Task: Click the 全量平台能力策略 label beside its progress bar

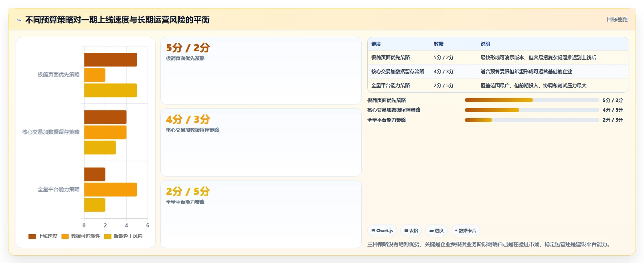Action: (x=387, y=120)
